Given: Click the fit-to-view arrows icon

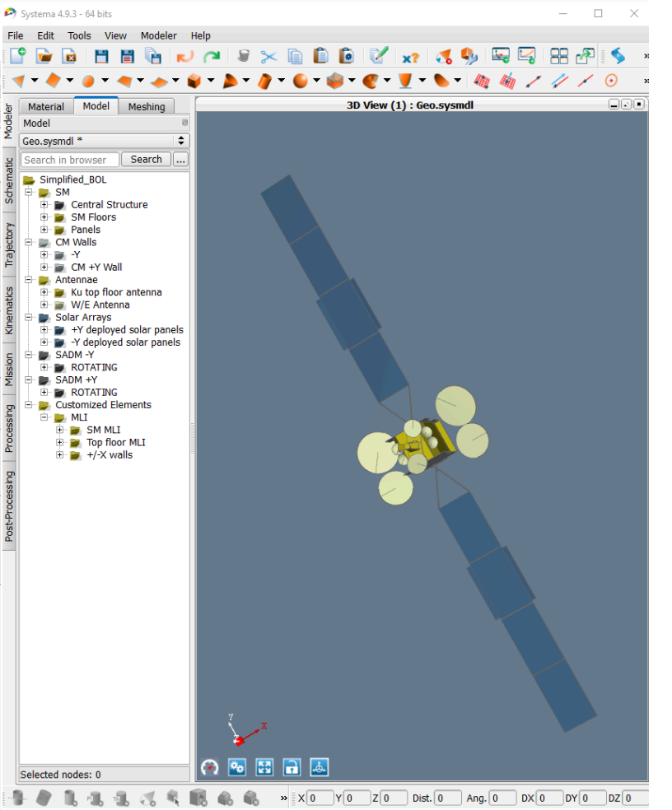Looking at the screenshot, I should [264, 767].
